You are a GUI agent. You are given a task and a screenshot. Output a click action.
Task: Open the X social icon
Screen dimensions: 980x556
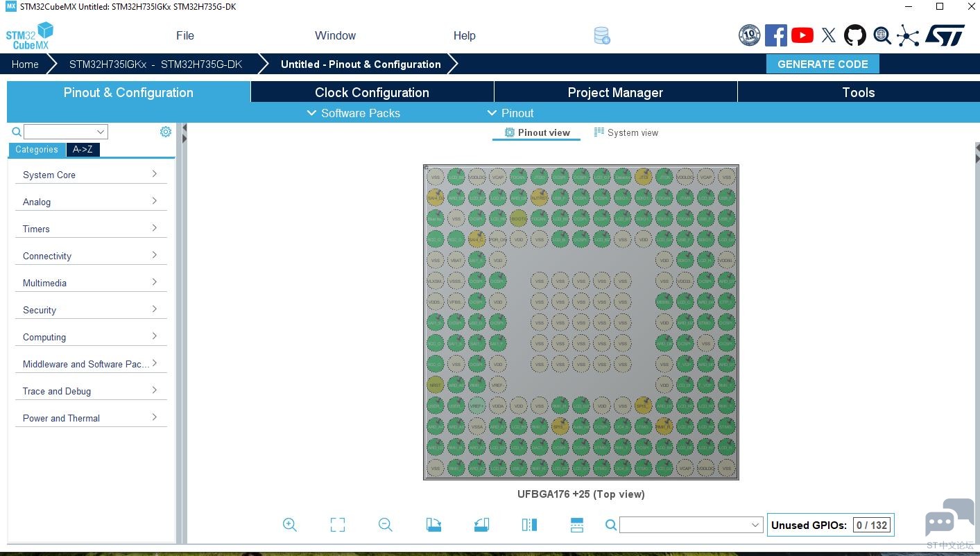[x=829, y=35]
